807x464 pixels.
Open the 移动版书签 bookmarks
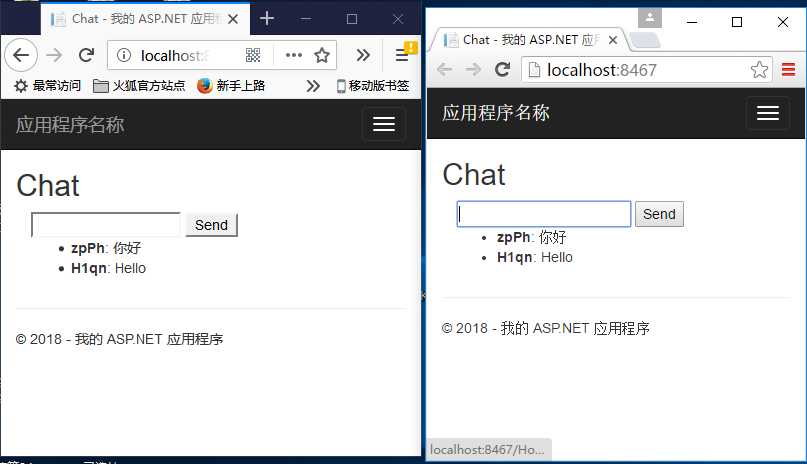(373, 85)
